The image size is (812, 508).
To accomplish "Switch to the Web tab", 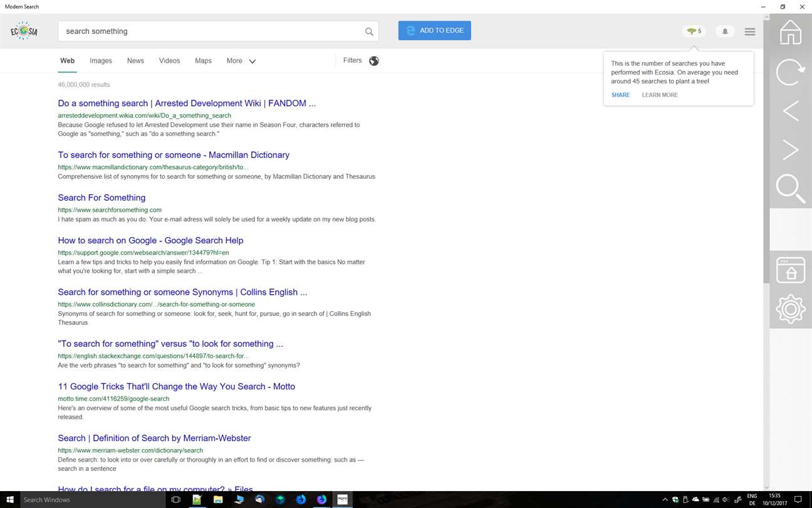I will (67, 61).
